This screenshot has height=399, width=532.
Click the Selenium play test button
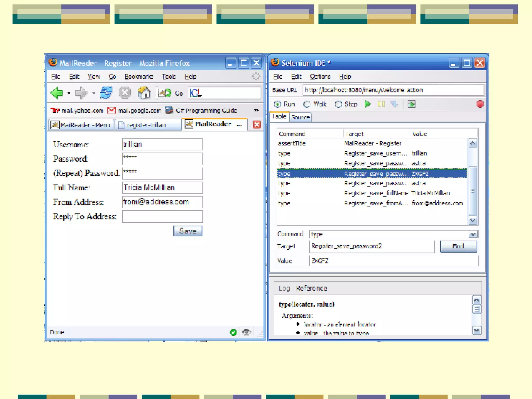[x=368, y=104]
